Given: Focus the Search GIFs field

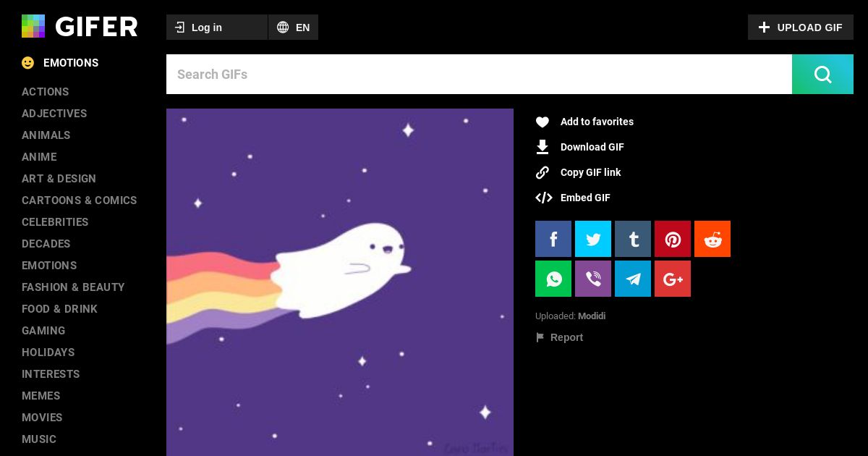Looking at the screenshot, I should click(479, 74).
